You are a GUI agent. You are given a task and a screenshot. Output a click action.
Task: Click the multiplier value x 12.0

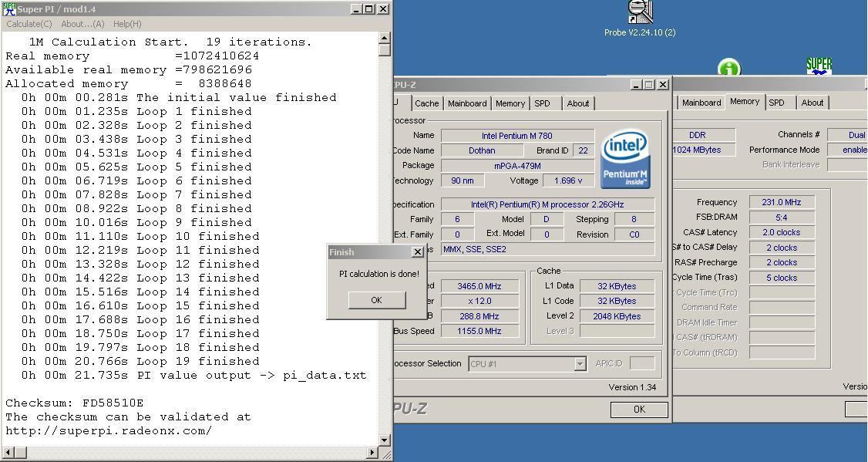(x=479, y=302)
